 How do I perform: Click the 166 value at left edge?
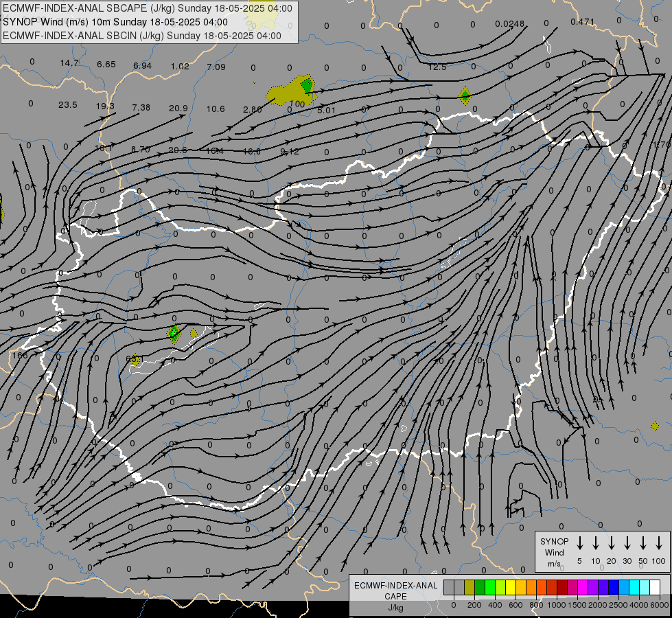(20, 355)
